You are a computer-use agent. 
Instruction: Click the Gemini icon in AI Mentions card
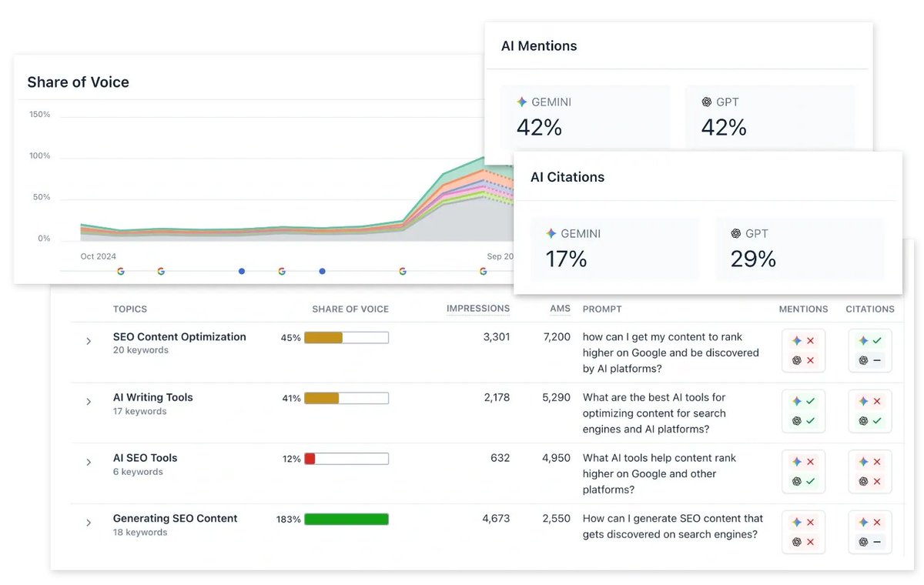(x=521, y=102)
